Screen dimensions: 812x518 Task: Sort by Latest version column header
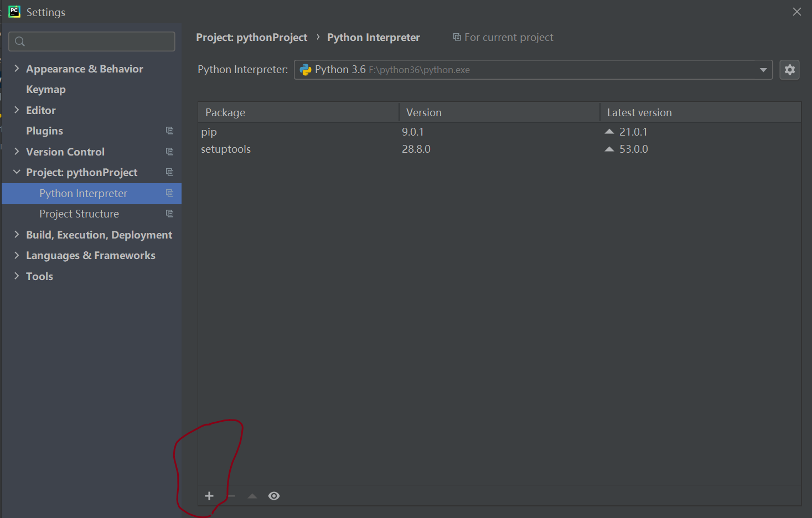tap(701, 112)
